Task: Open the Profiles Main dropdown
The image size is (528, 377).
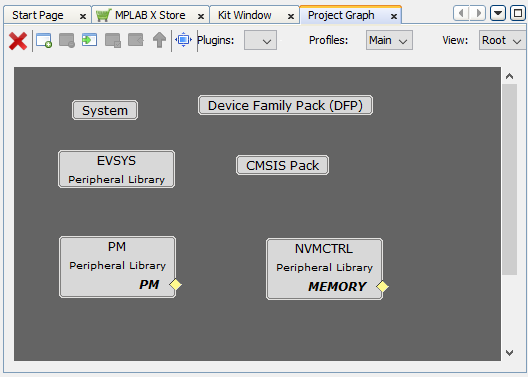Action: [x=389, y=40]
